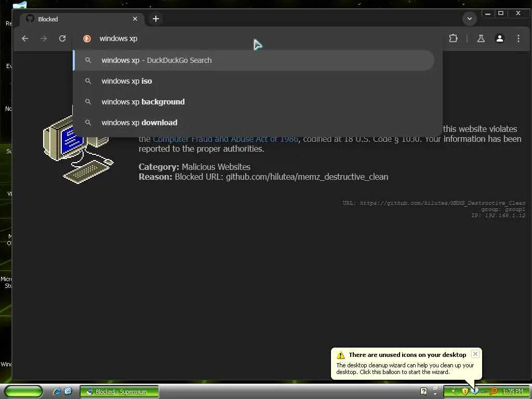Launch Internet Explorer from Quick Launch

click(57, 391)
